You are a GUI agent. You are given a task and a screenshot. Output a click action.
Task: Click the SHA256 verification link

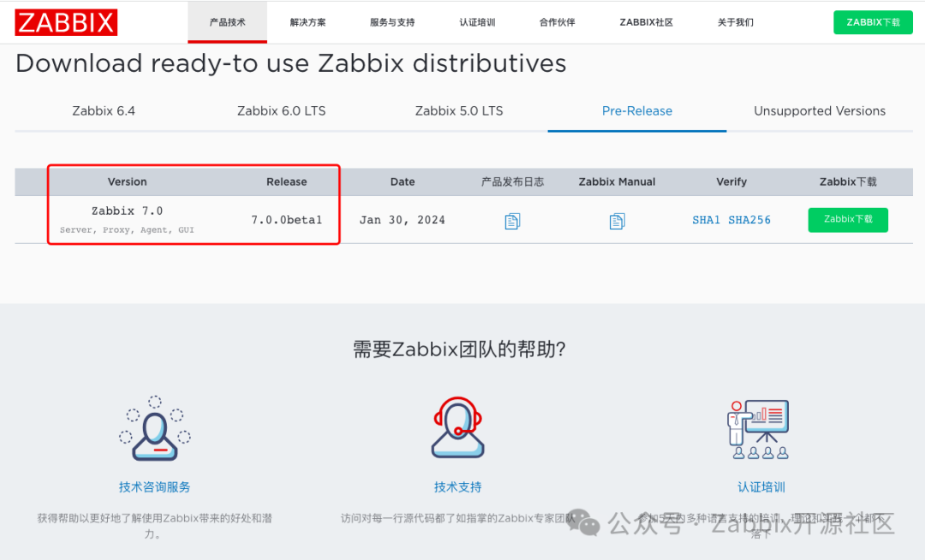749,220
